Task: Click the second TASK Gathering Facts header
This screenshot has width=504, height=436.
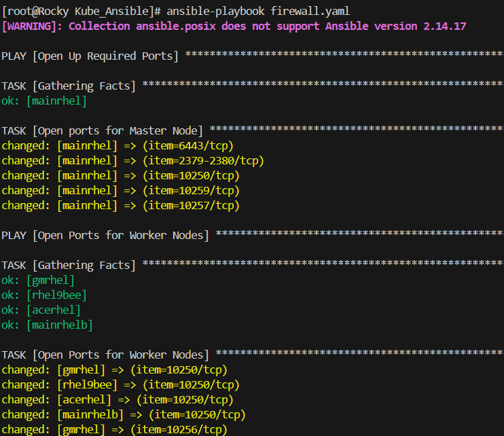Action: [x=69, y=265]
